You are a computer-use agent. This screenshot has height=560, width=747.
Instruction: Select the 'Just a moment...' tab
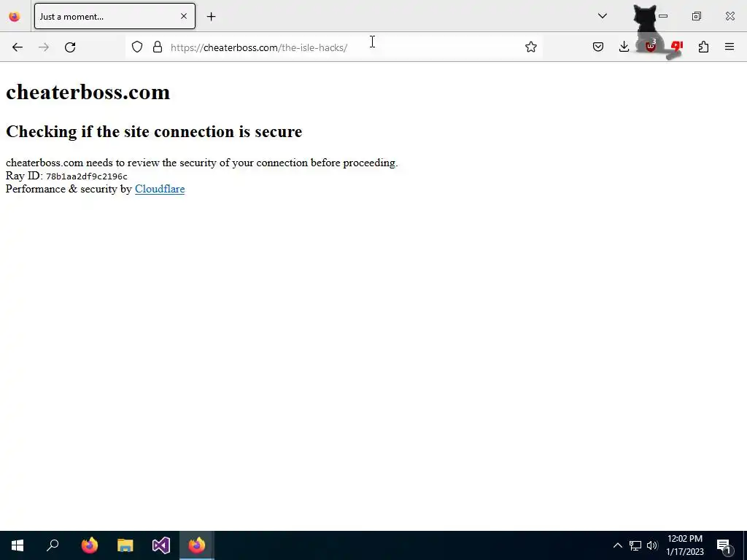click(x=115, y=16)
